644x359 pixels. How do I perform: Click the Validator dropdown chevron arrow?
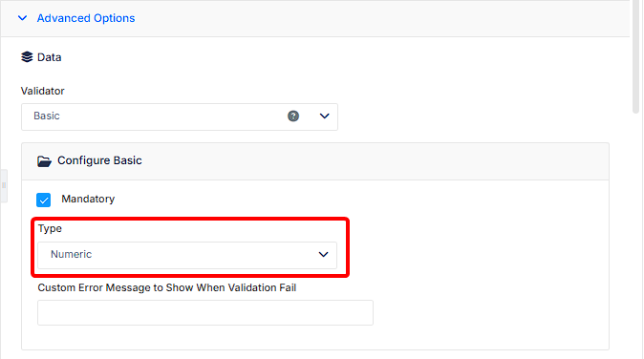click(325, 116)
